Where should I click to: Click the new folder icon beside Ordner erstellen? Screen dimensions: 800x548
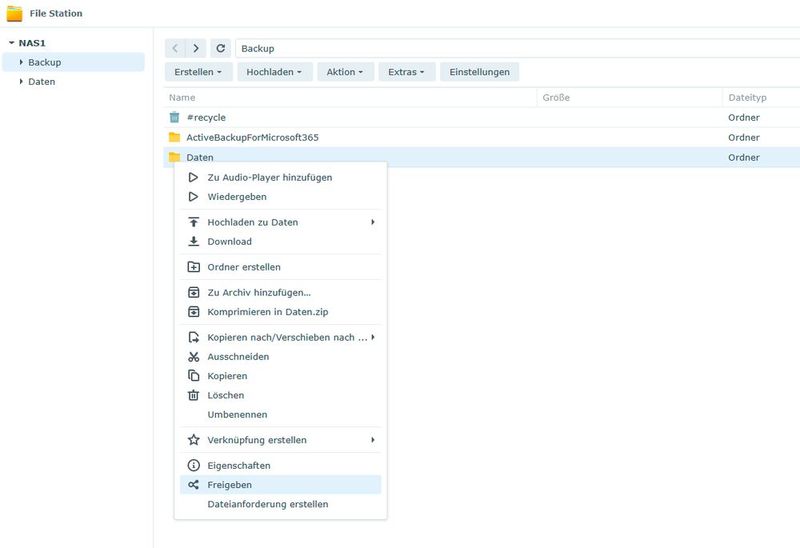193,267
